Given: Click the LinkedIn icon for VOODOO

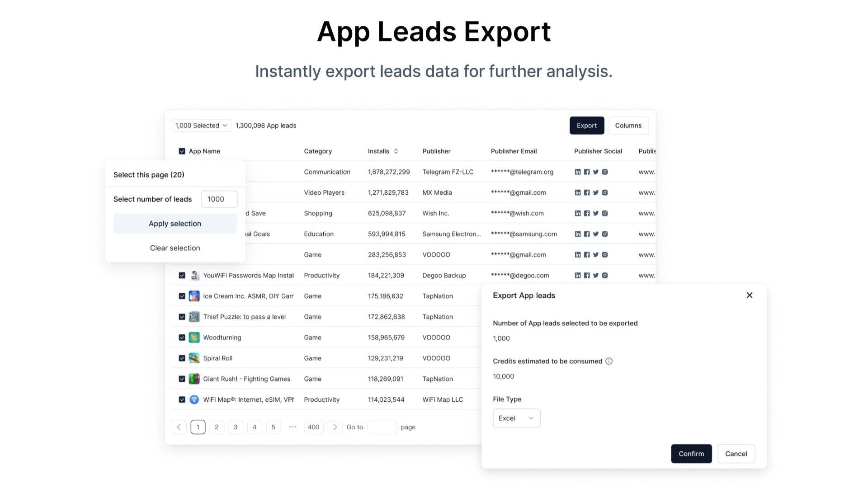Looking at the screenshot, I should 578,254.
